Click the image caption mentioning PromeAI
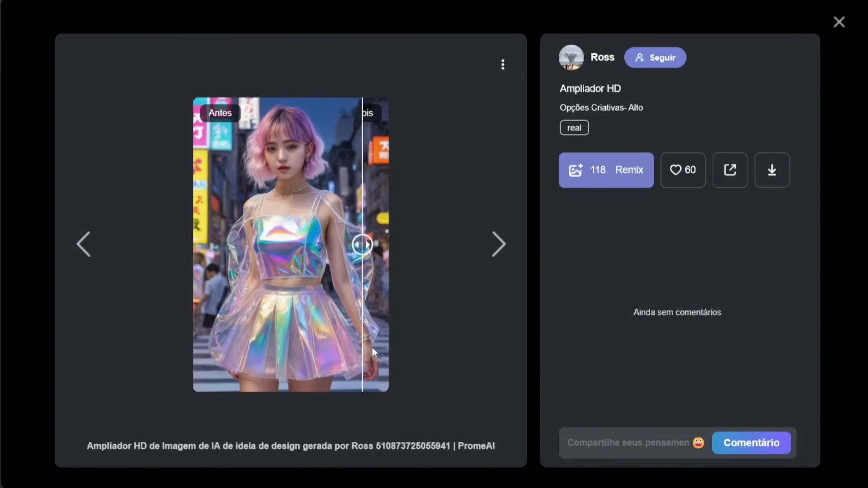 point(291,446)
